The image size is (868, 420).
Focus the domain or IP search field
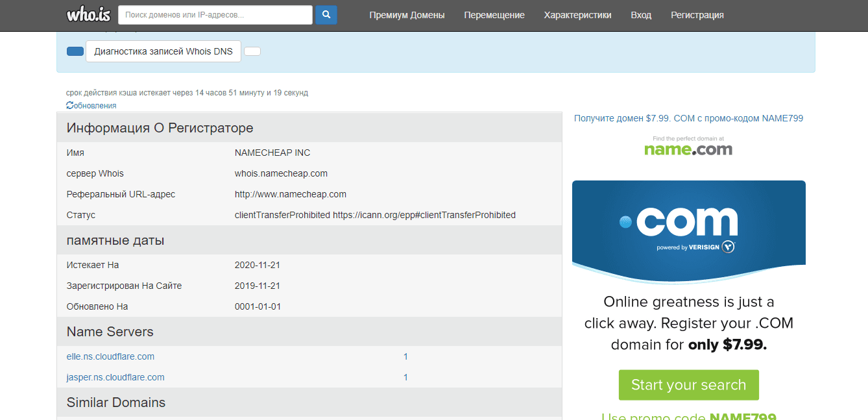(x=215, y=15)
